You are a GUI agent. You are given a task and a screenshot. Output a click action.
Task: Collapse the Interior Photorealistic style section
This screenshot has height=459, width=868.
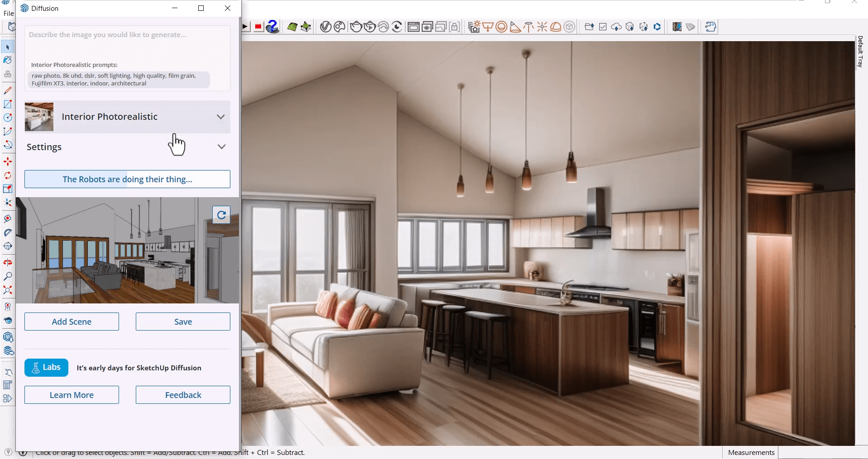coord(221,117)
